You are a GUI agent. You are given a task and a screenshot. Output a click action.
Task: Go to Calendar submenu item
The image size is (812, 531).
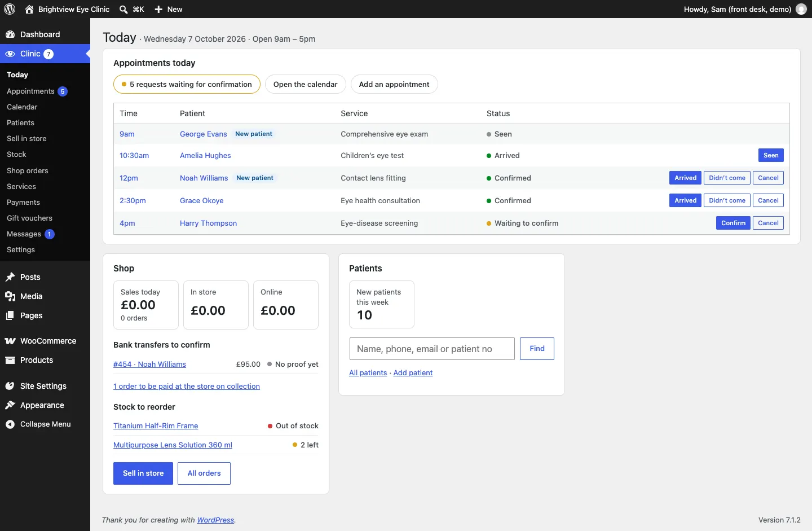22,107
